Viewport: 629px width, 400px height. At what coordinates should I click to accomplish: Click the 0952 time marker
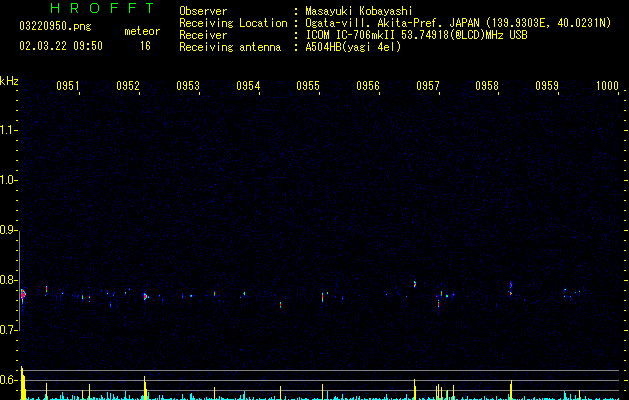click(x=128, y=86)
